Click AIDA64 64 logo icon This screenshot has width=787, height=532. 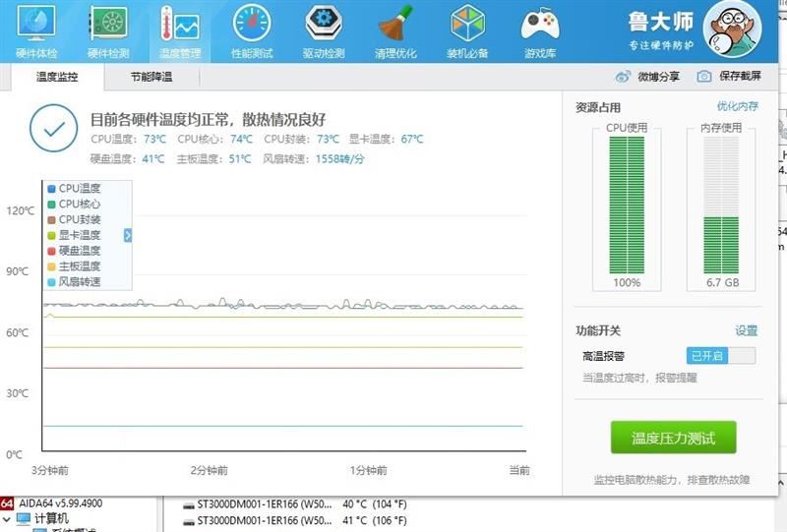tap(7, 502)
